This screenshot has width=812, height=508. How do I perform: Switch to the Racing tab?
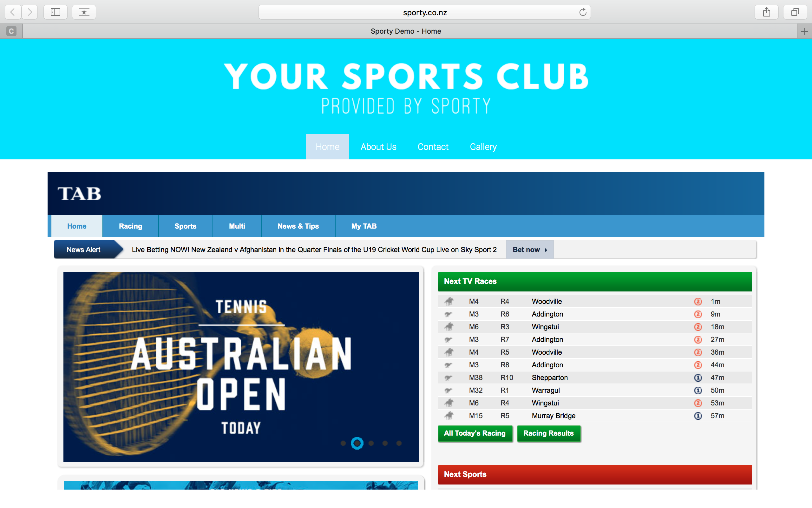(131, 226)
